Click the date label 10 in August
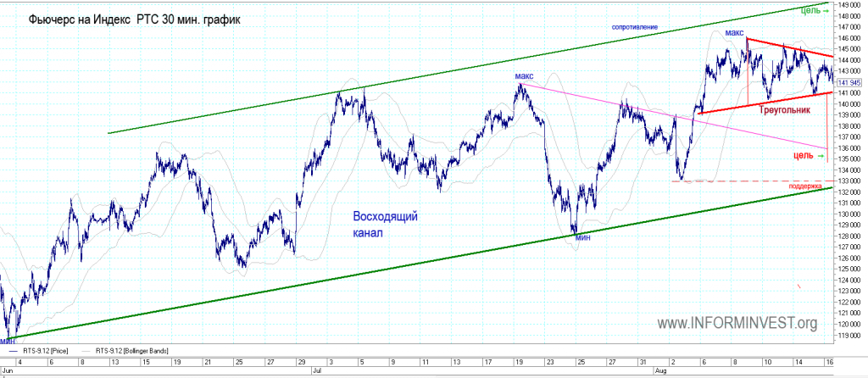The height and width of the screenshot is (378, 868). 768,362
